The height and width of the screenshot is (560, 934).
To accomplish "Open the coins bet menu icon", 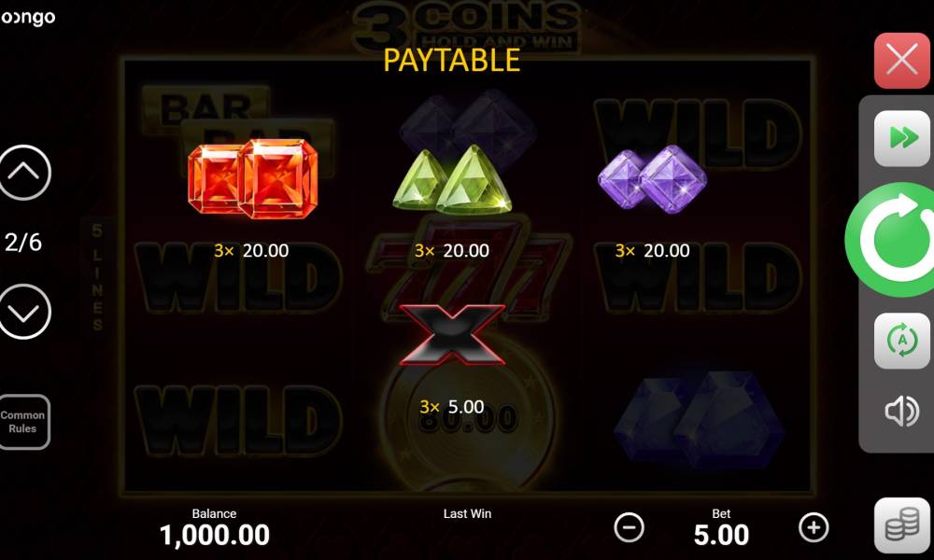I will (902, 525).
